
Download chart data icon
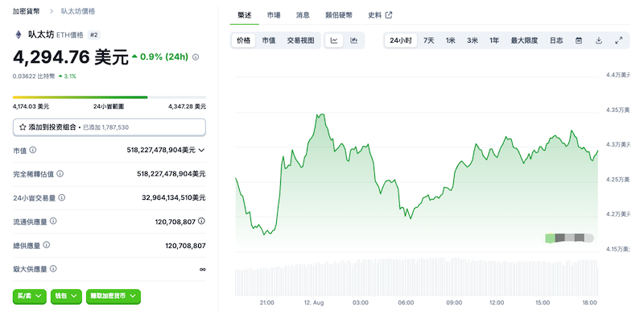599,40
